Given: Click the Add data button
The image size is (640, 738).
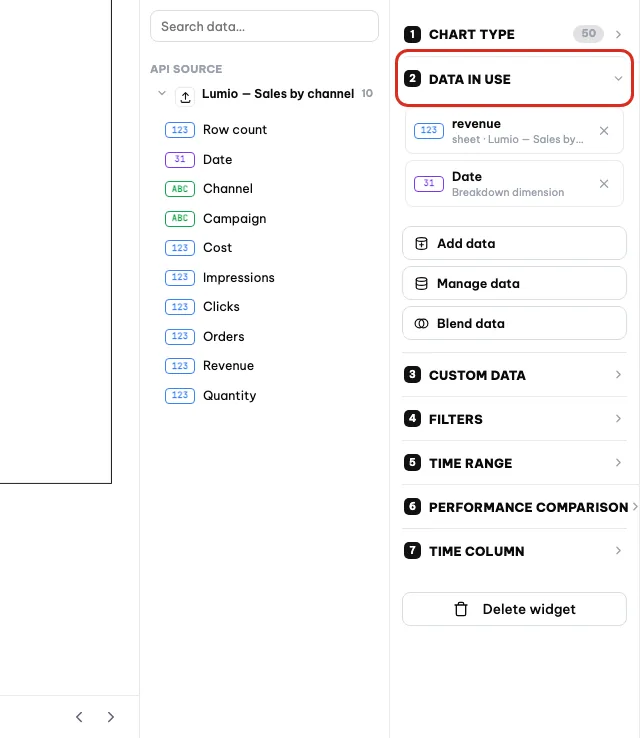Looking at the screenshot, I should [x=514, y=243].
